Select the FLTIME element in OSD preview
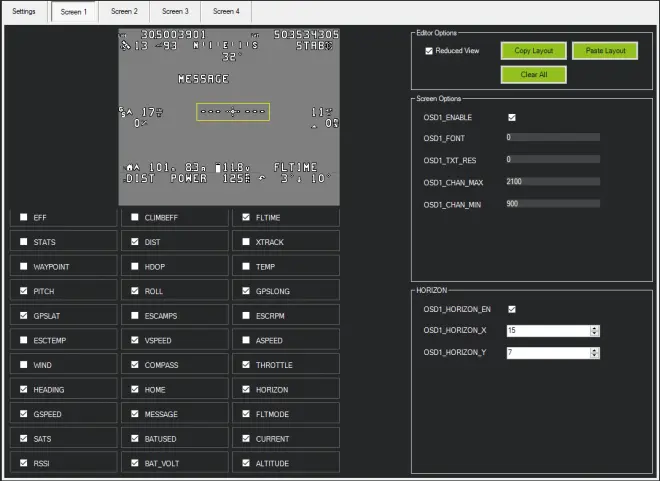The height and width of the screenshot is (481, 660). [295, 167]
